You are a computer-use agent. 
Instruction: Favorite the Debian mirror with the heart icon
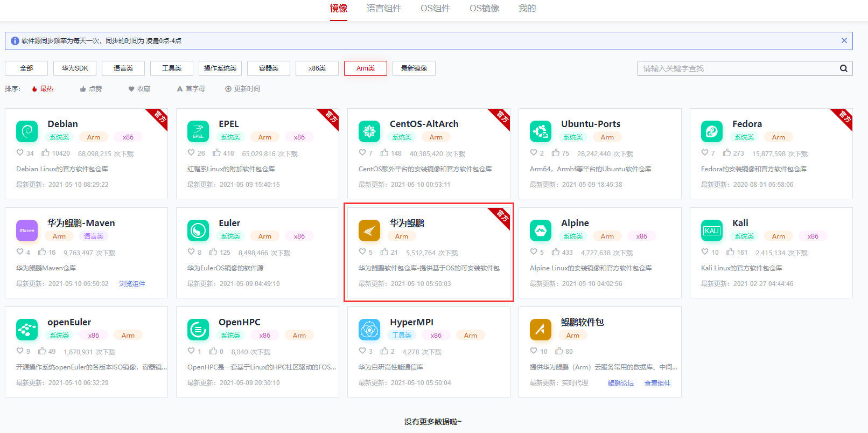(x=20, y=153)
